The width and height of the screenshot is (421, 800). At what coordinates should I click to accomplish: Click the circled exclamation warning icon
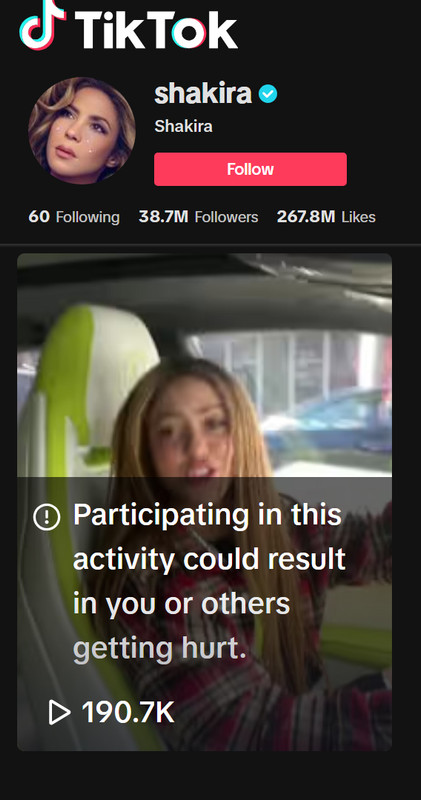coord(46,517)
